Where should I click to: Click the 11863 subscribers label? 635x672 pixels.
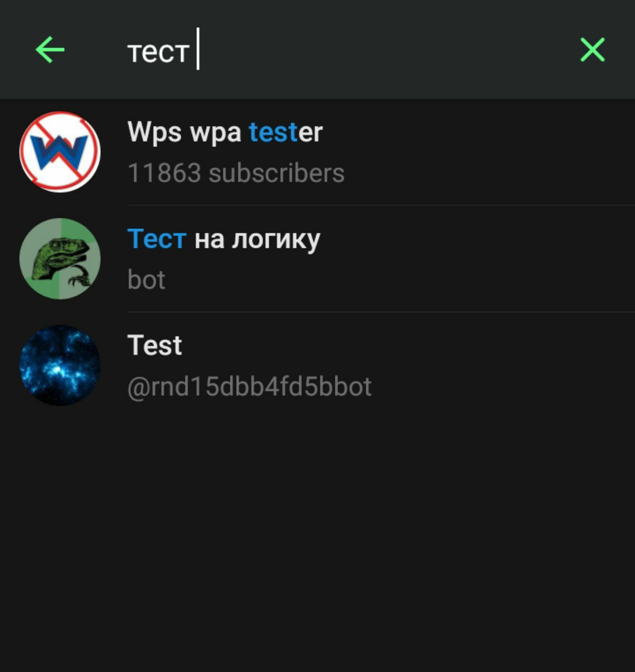pos(236,173)
